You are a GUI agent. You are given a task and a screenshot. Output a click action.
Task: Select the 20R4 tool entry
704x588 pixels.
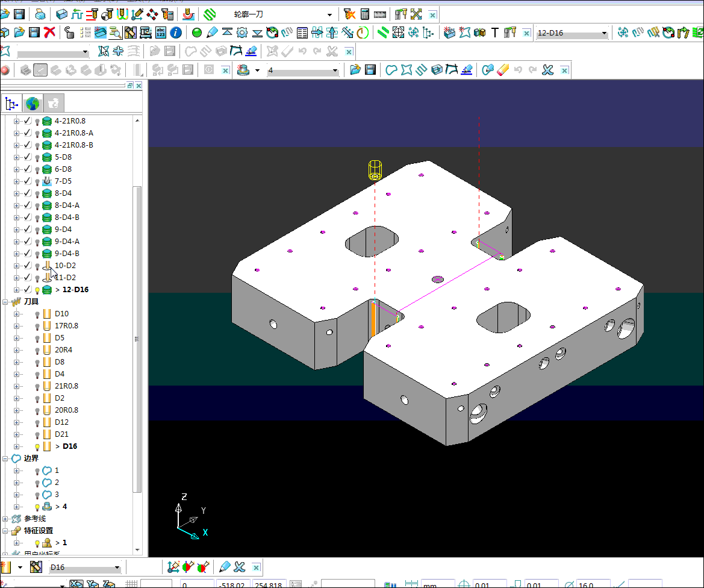tap(63, 349)
